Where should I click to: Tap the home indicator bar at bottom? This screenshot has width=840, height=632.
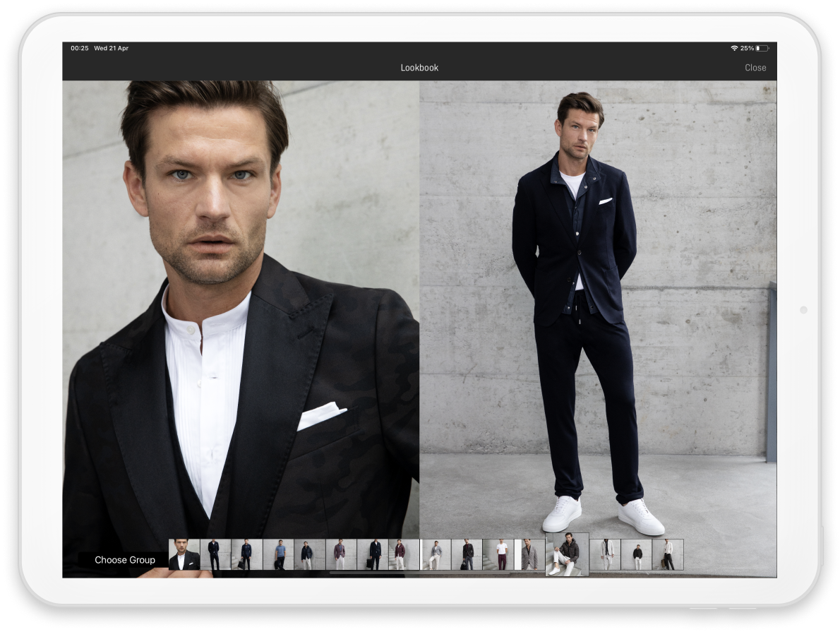tap(419, 573)
